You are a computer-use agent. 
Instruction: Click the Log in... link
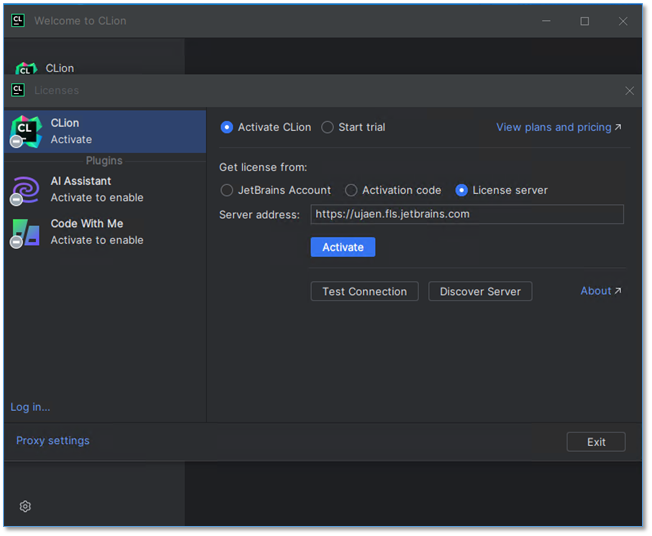pyautogui.click(x=30, y=407)
